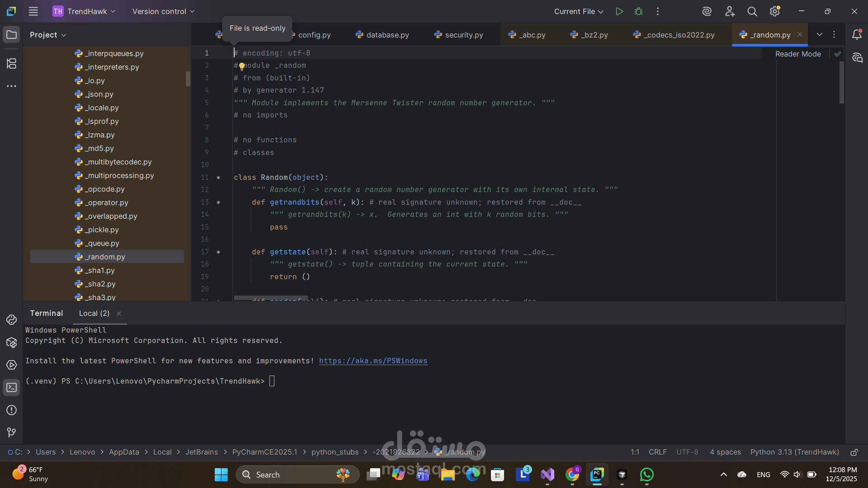
Task: Open the Structure tool window
Action: pos(11,64)
